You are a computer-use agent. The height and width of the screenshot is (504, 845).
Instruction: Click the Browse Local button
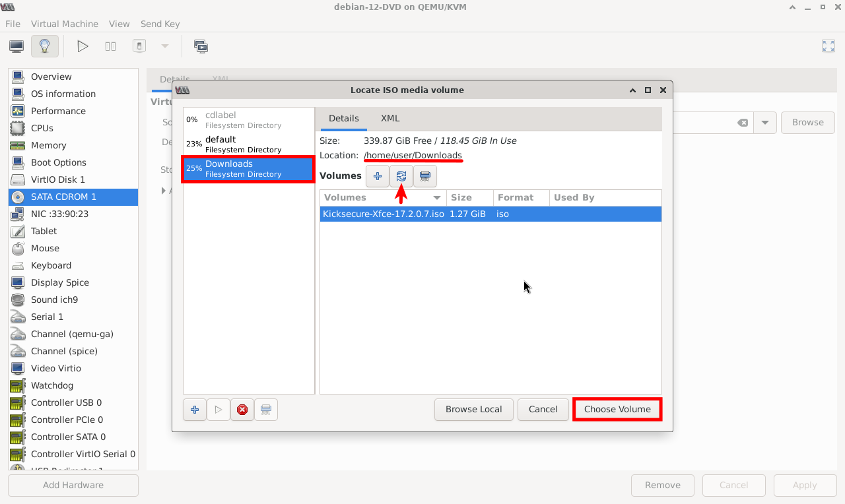pyautogui.click(x=473, y=410)
